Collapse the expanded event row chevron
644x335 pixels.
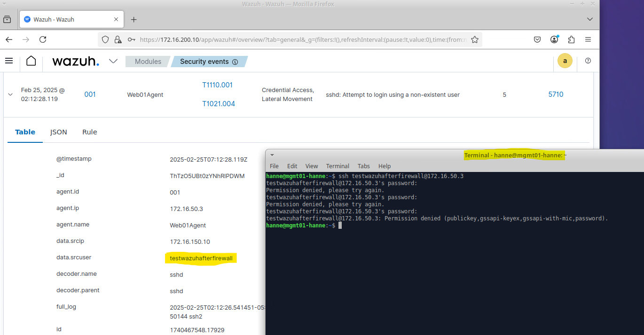[x=10, y=94]
